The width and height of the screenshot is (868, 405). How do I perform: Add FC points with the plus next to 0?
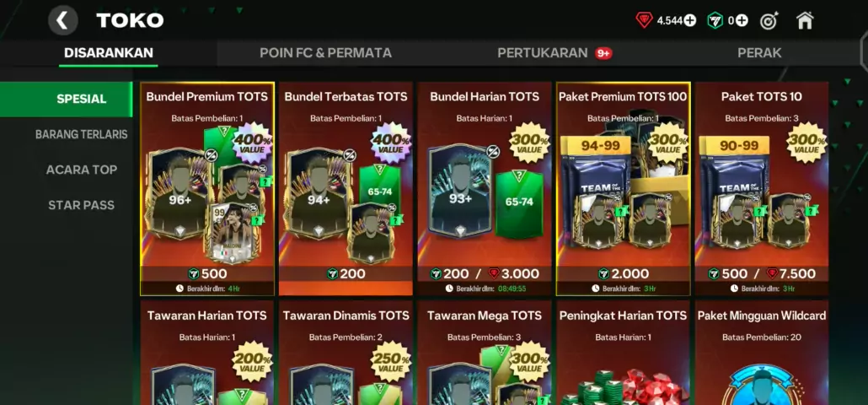[x=742, y=21]
